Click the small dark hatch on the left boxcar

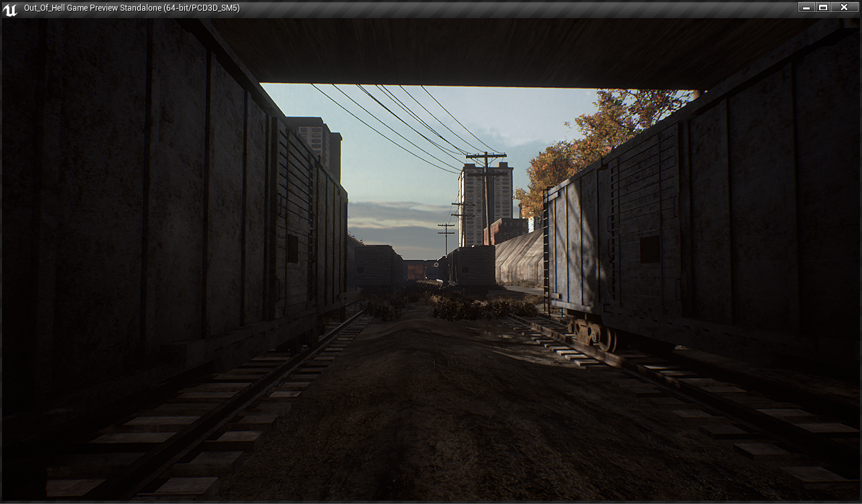tap(292, 249)
